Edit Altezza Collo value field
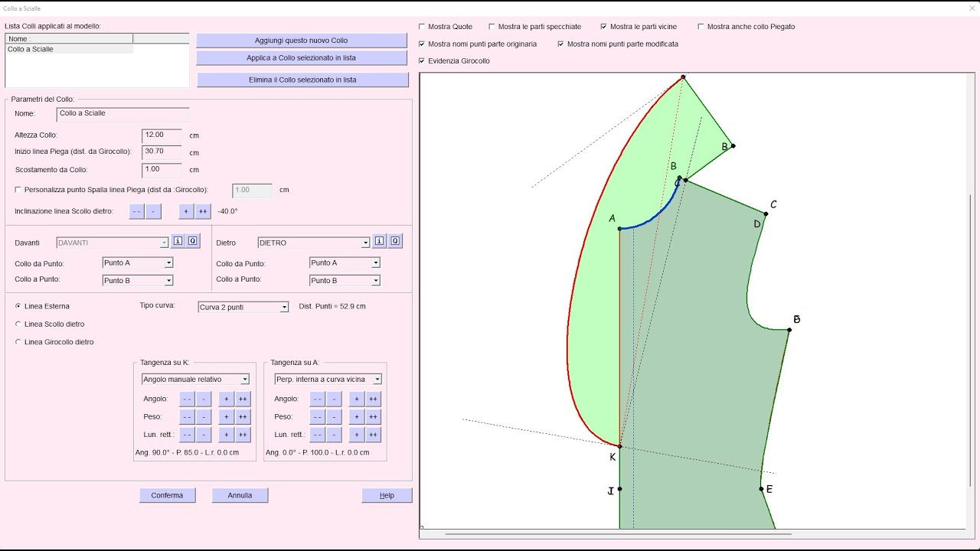The image size is (980, 551). 162,135
